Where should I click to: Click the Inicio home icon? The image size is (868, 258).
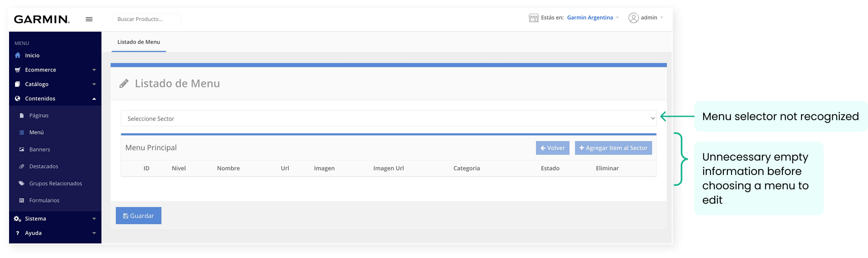(18, 55)
